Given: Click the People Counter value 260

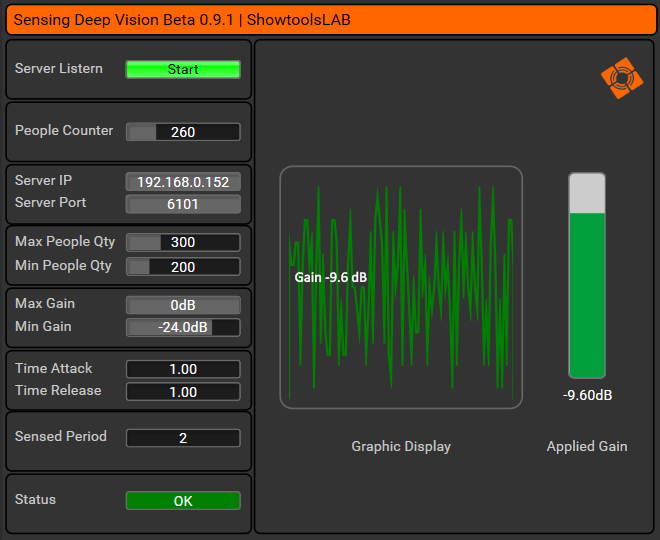Looking at the screenshot, I should pos(183,132).
